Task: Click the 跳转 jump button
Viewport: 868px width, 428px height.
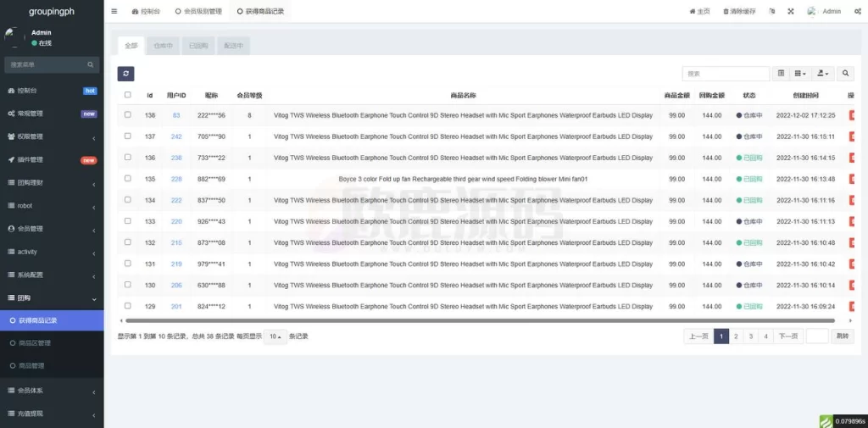Action: 842,336
